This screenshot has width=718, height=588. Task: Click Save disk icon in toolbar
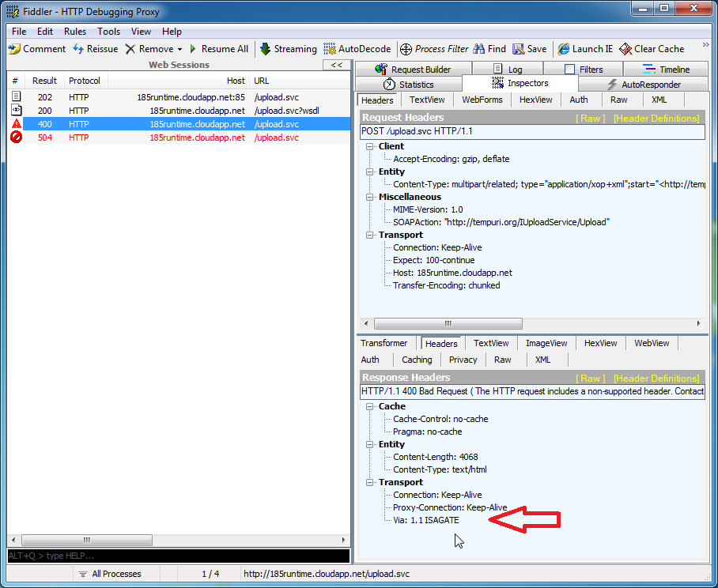pos(519,49)
